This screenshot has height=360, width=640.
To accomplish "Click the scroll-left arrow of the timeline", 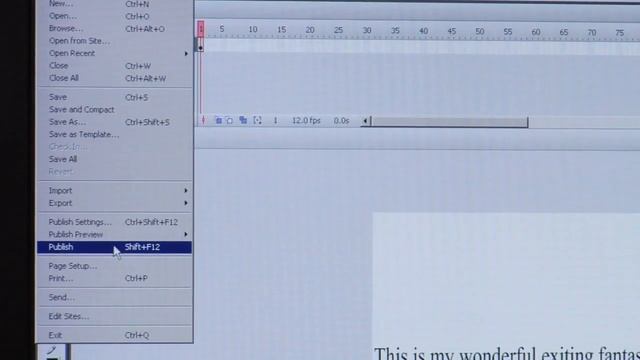I will tap(365, 121).
